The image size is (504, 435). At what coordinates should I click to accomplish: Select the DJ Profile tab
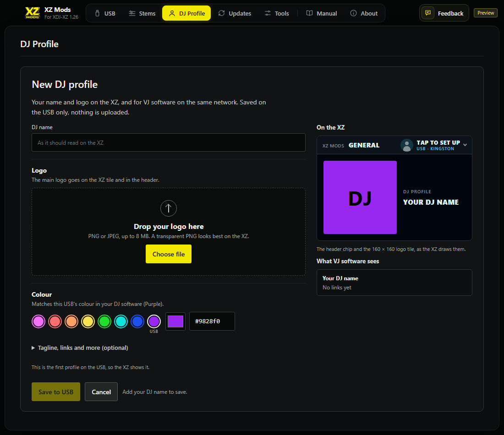pyautogui.click(x=186, y=13)
